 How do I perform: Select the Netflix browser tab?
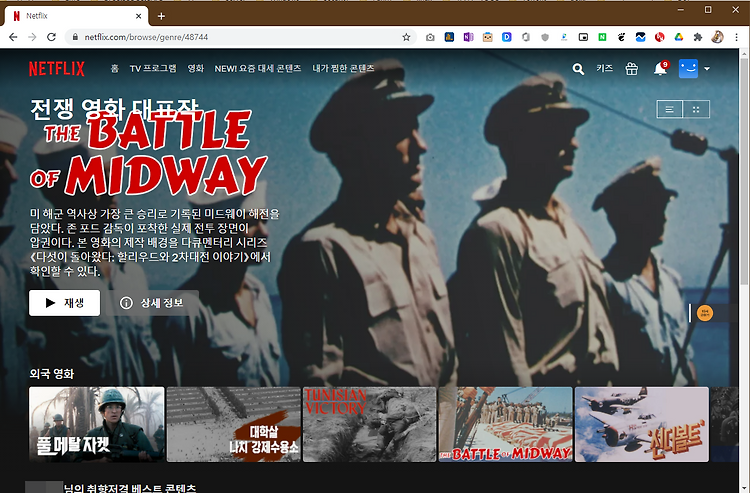(77, 16)
